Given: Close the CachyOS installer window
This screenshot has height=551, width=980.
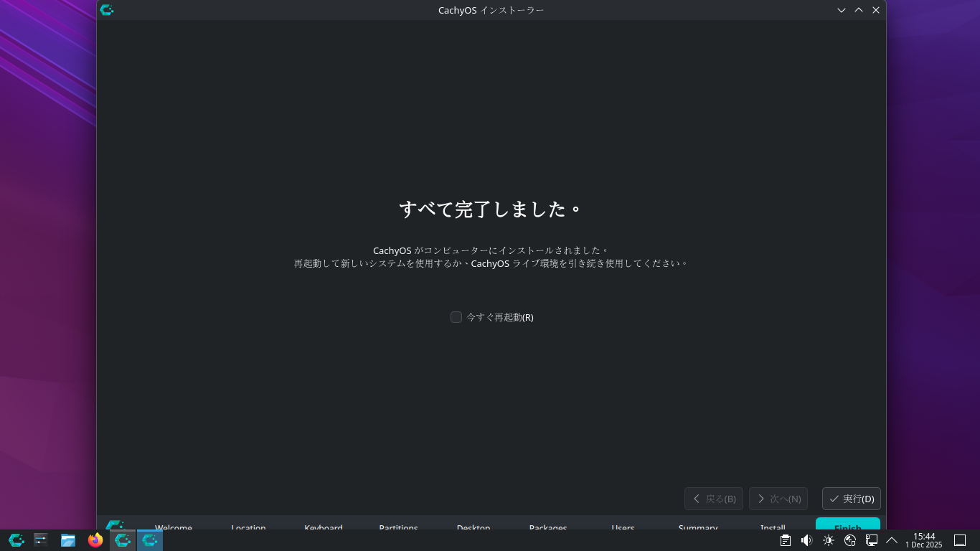Looking at the screenshot, I should (876, 10).
